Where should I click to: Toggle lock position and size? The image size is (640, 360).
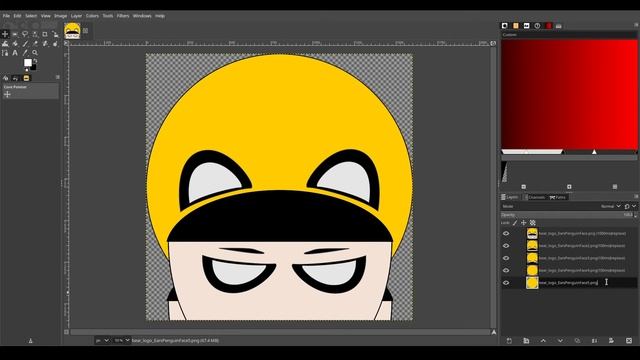coord(524,223)
